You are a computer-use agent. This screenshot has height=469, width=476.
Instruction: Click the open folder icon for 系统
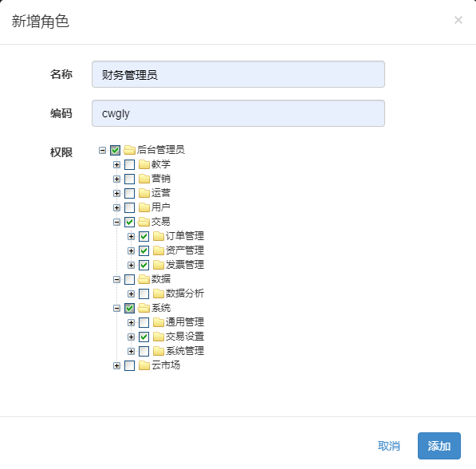tap(144, 308)
